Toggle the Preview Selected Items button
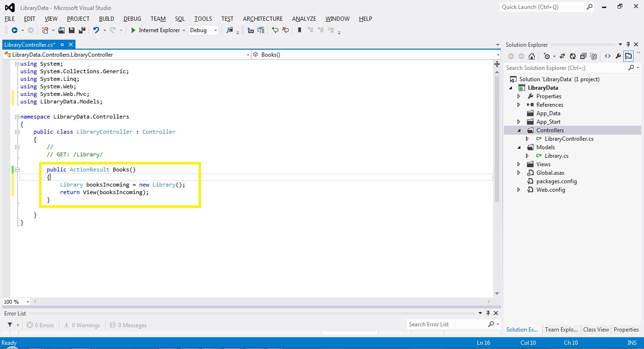This screenshot has width=644, height=349. tap(628, 56)
